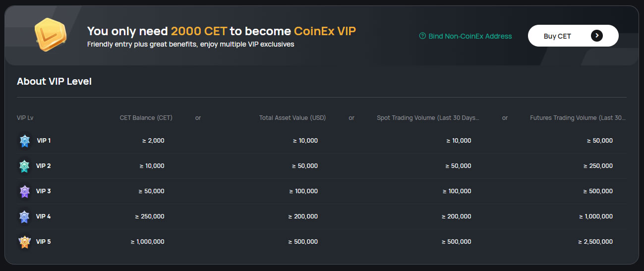
Task: Click the VIP 2 teal badge icon
Action: (24, 166)
